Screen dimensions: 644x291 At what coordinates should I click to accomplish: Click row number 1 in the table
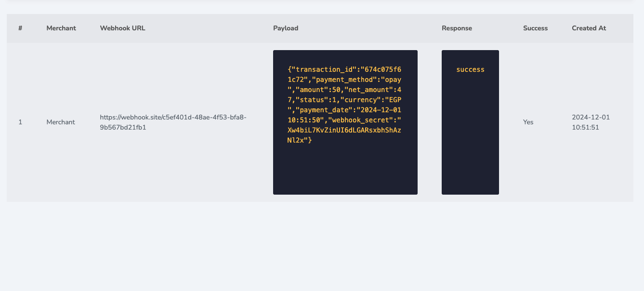pyautogui.click(x=20, y=122)
